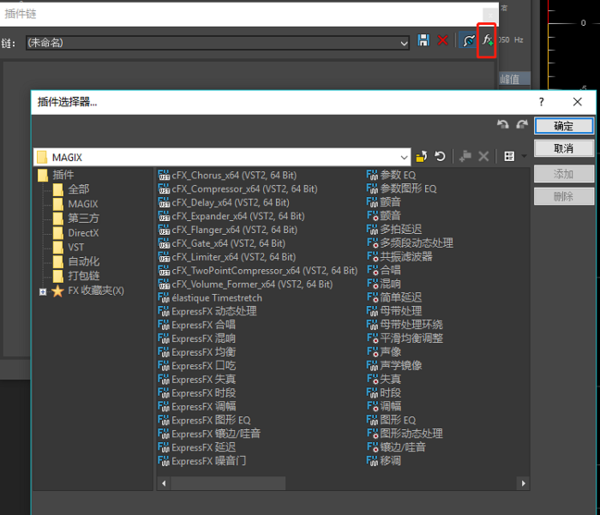Select the 打包链 folder in tree
The image size is (600, 515).
76,276
